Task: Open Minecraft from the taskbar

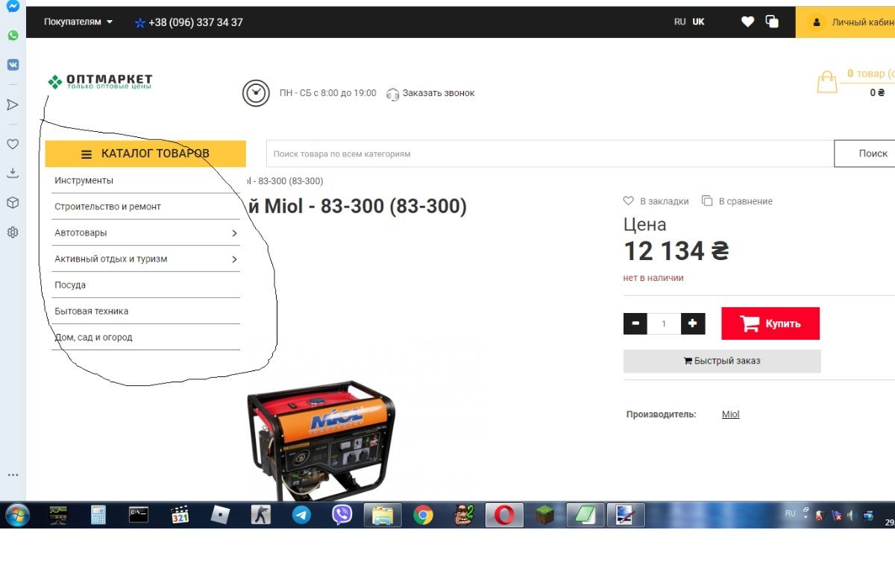Action: click(545, 515)
